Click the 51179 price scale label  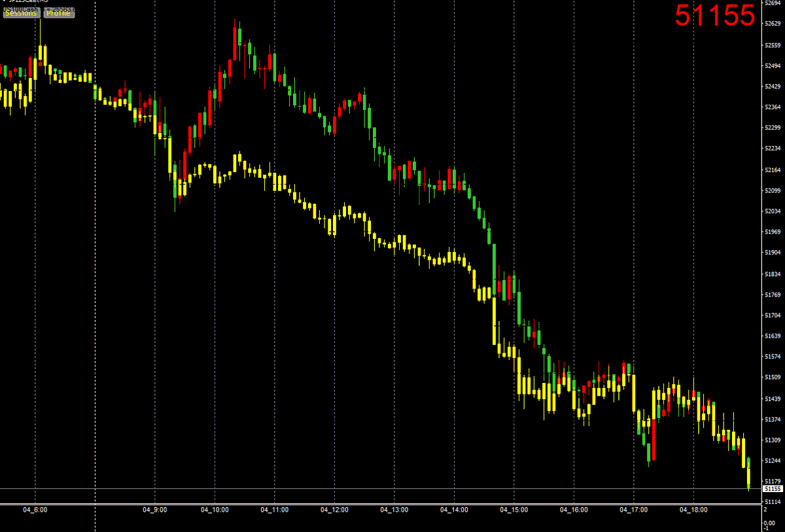pos(773,482)
